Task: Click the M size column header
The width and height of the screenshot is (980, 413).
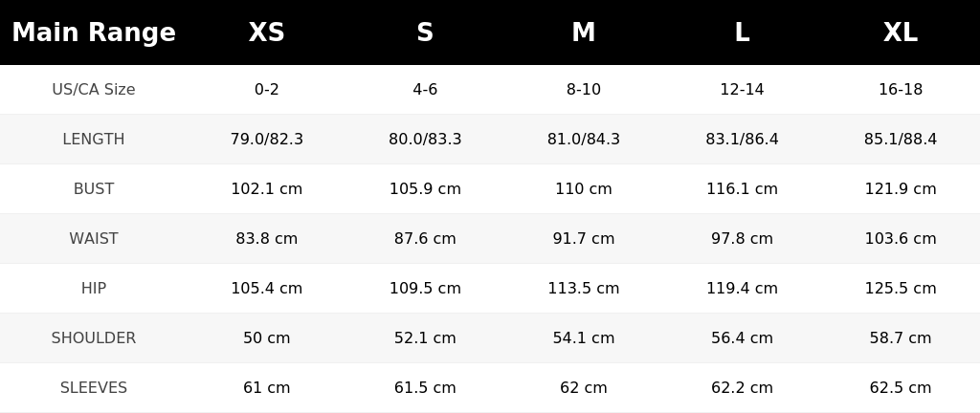Action: 583,33
